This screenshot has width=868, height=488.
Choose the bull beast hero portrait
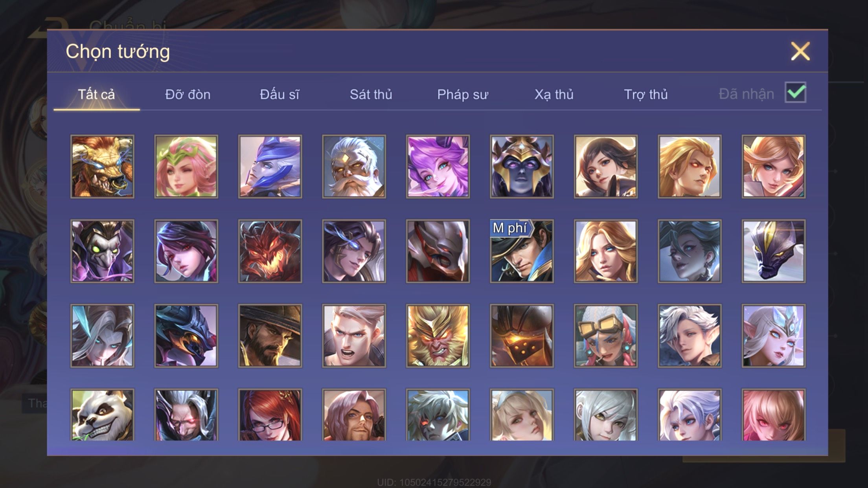pos(102,166)
